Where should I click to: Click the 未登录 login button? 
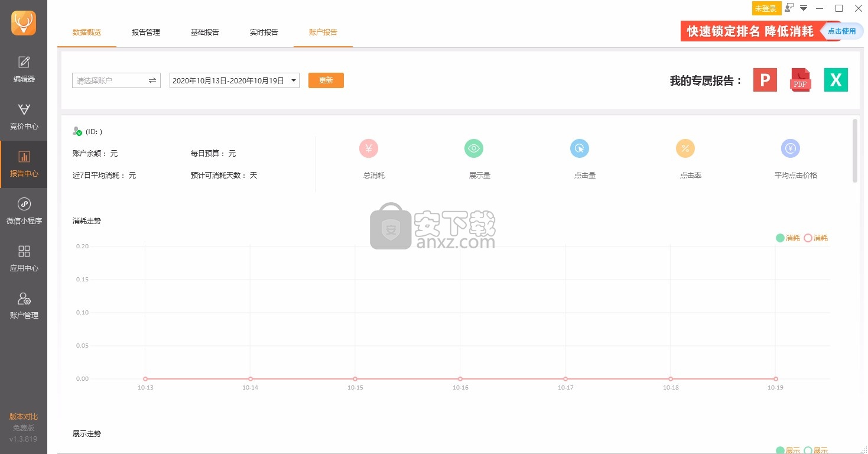pos(766,8)
